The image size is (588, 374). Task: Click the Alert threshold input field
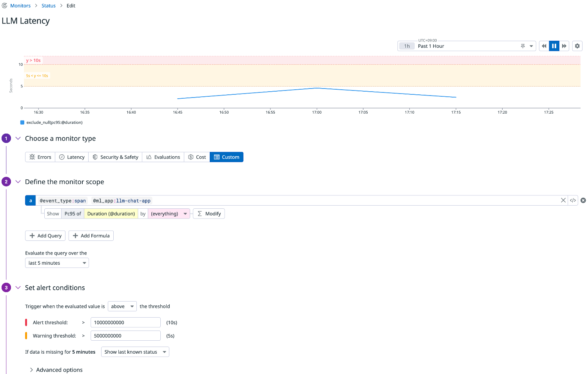point(125,323)
